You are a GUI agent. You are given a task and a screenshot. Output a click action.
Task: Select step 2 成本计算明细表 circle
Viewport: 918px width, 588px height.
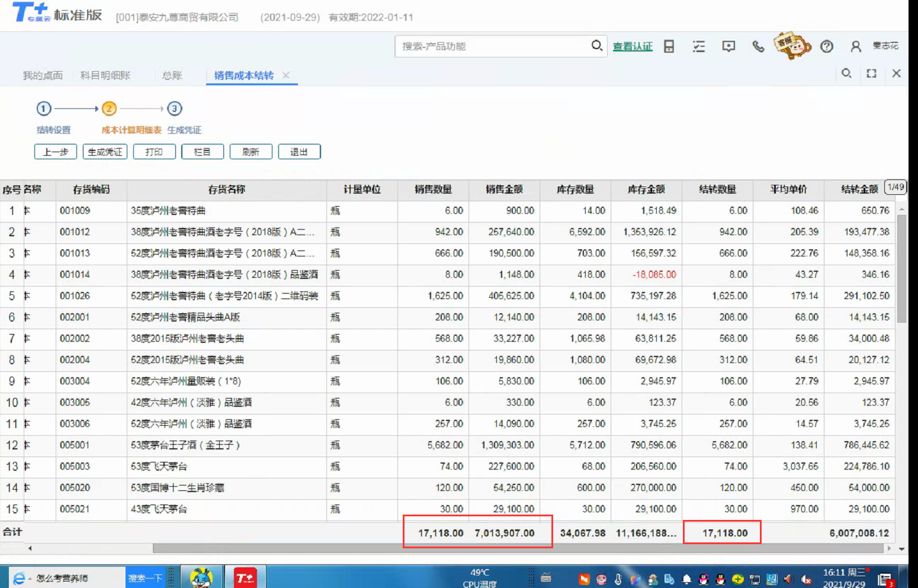(x=109, y=108)
